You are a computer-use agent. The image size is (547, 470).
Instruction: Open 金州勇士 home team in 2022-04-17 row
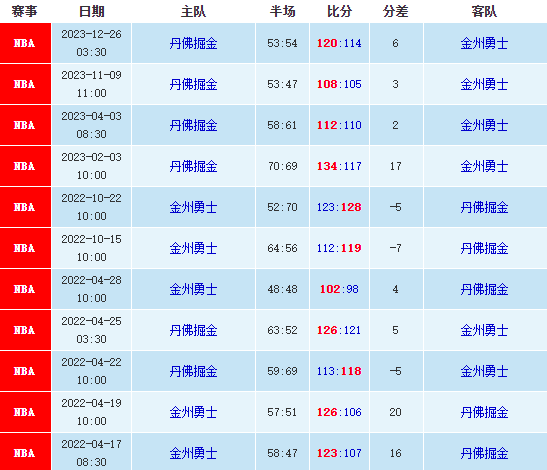click(x=193, y=453)
